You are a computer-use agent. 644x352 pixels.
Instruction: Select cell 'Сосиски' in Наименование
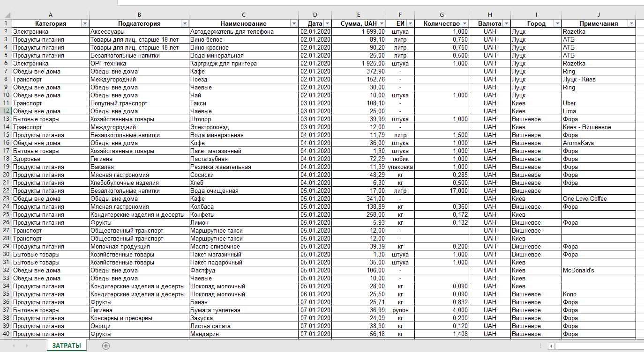[x=244, y=175]
